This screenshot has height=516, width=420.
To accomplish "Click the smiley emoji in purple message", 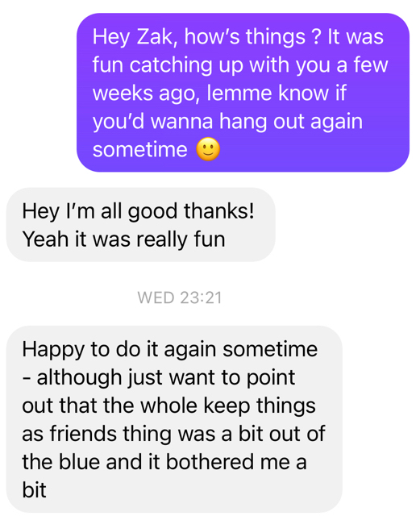I will point(208,149).
